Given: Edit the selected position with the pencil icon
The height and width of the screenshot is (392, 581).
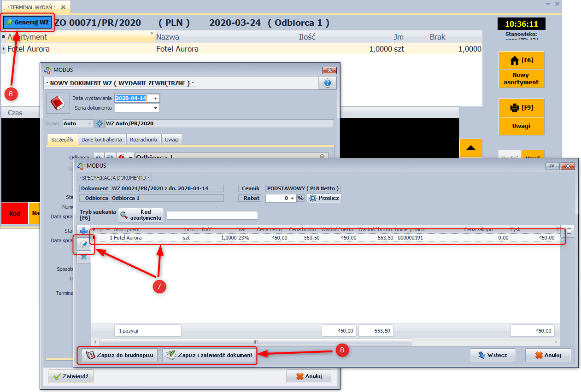Looking at the screenshot, I should tap(84, 245).
